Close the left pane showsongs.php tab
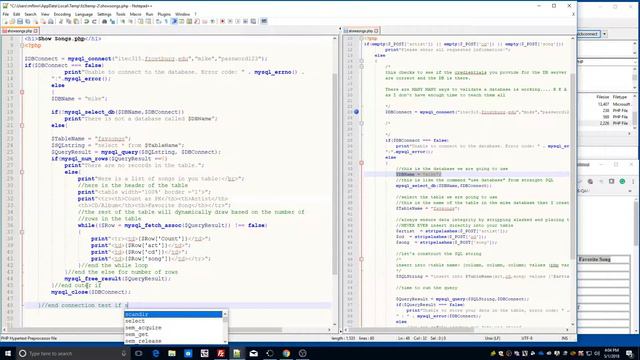 click(36, 31)
